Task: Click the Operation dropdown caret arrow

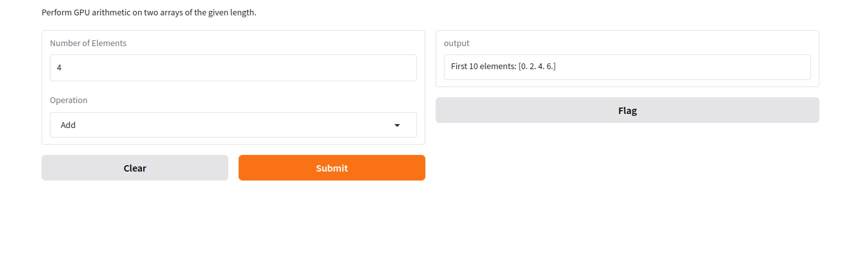Action: pyautogui.click(x=397, y=125)
